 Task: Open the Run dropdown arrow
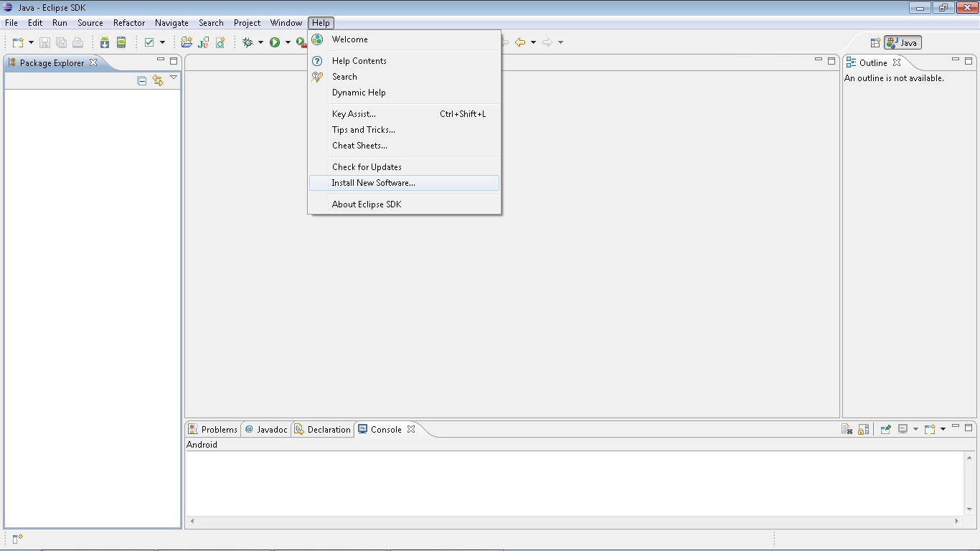[288, 42]
